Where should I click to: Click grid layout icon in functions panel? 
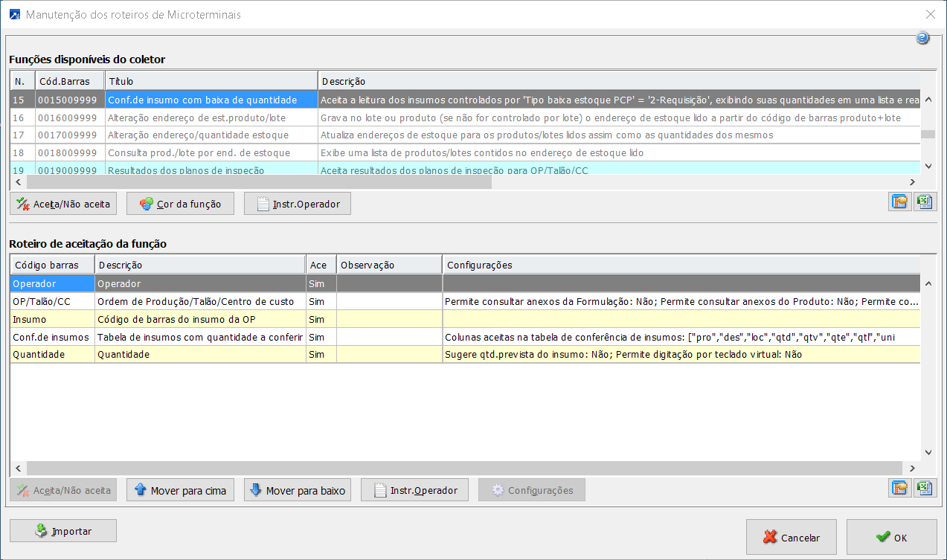pos(900,203)
